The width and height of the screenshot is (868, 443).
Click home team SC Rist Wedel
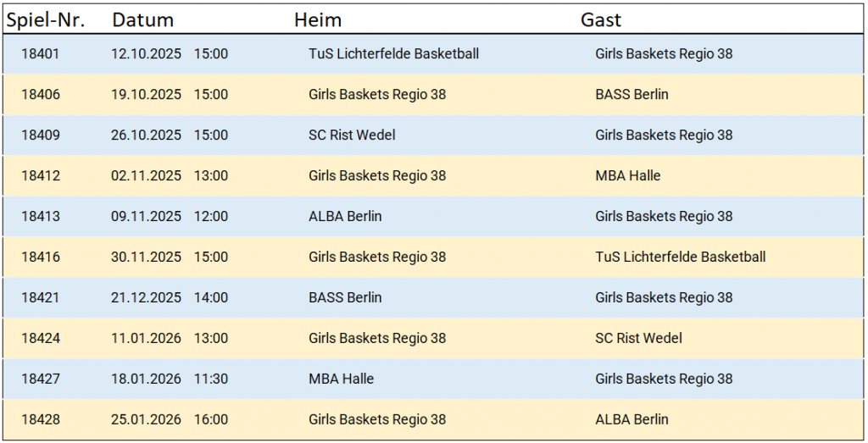352,136
